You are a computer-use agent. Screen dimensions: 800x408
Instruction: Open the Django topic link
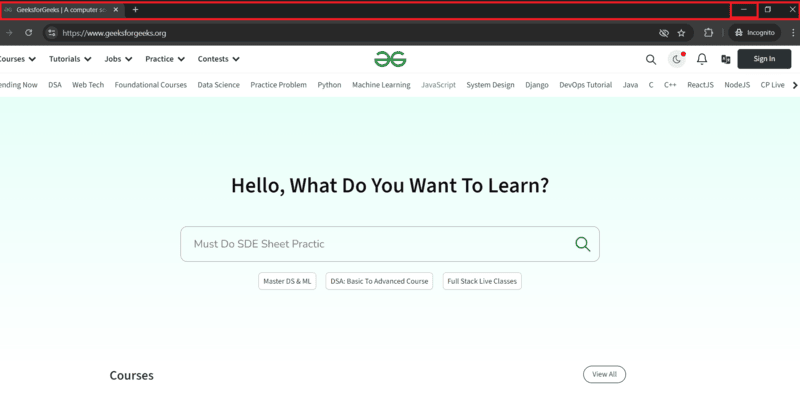point(537,85)
